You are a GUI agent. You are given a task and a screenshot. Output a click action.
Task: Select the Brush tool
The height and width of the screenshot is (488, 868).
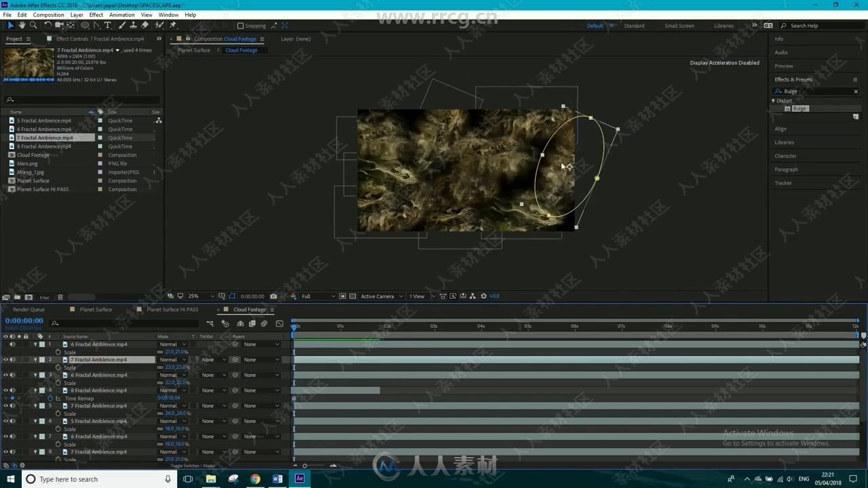click(122, 25)
